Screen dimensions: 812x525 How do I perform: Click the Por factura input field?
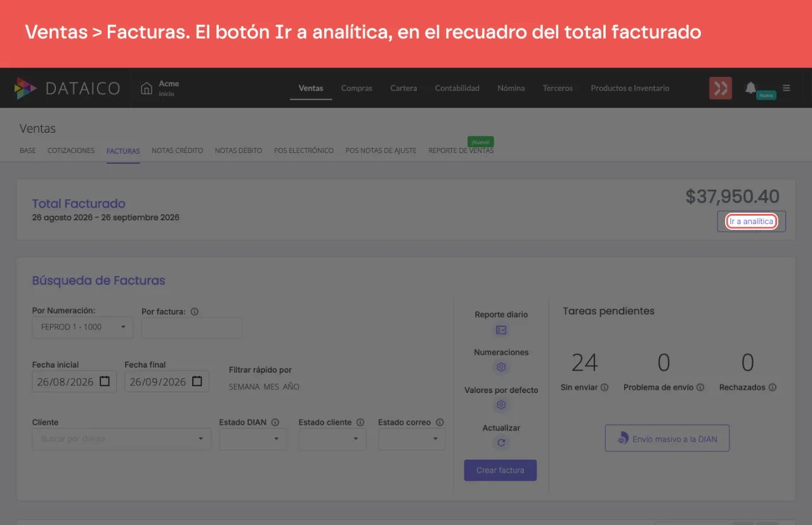point(192,328)
